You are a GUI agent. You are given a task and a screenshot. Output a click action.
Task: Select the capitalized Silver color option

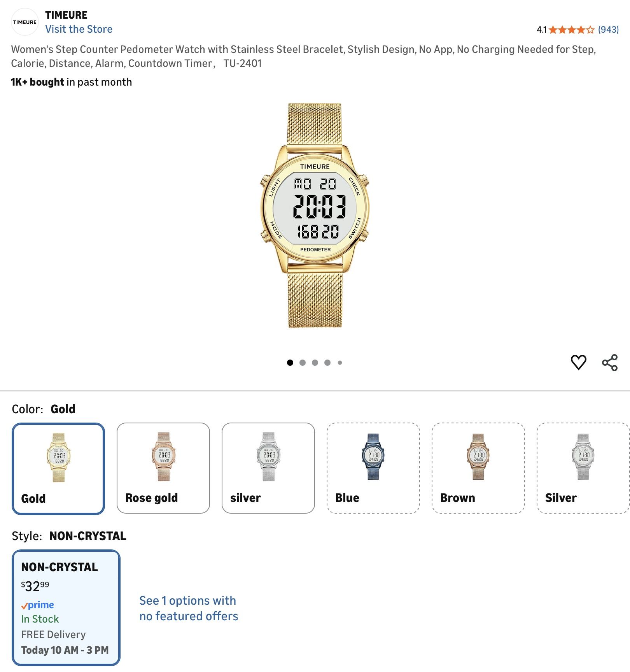[x=583, y=468]
